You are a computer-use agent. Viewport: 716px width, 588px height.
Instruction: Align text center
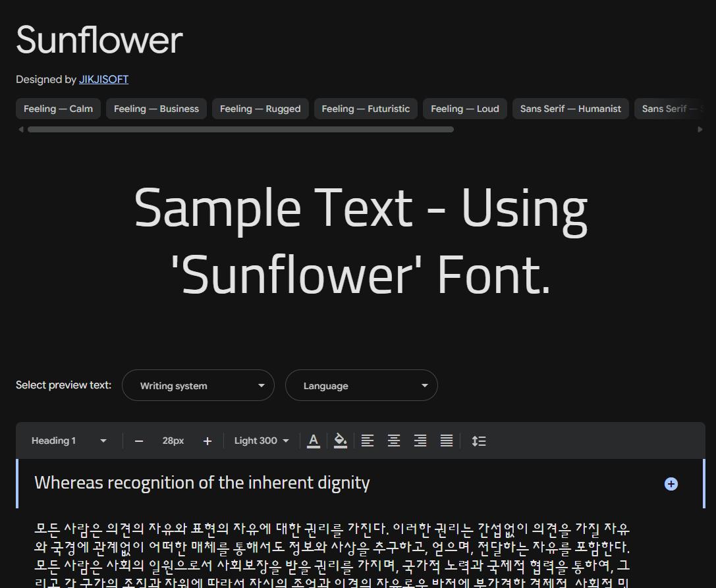coord(394,441)
